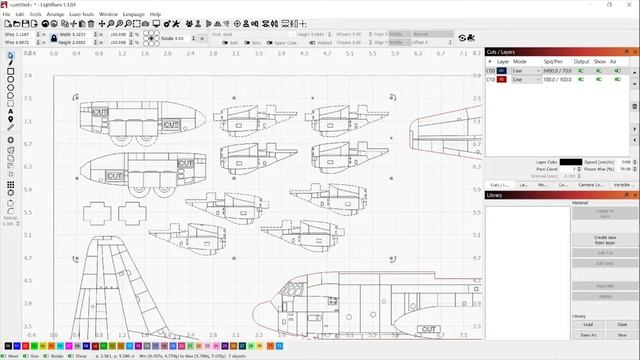Select the Measure ruler tool

[x=11, y=127]
